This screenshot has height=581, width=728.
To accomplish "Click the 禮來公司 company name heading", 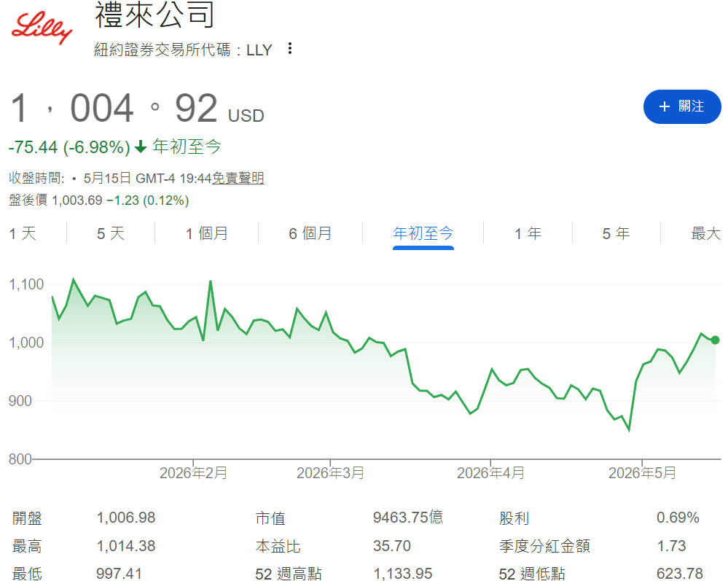I will click(x=154, y=15).
